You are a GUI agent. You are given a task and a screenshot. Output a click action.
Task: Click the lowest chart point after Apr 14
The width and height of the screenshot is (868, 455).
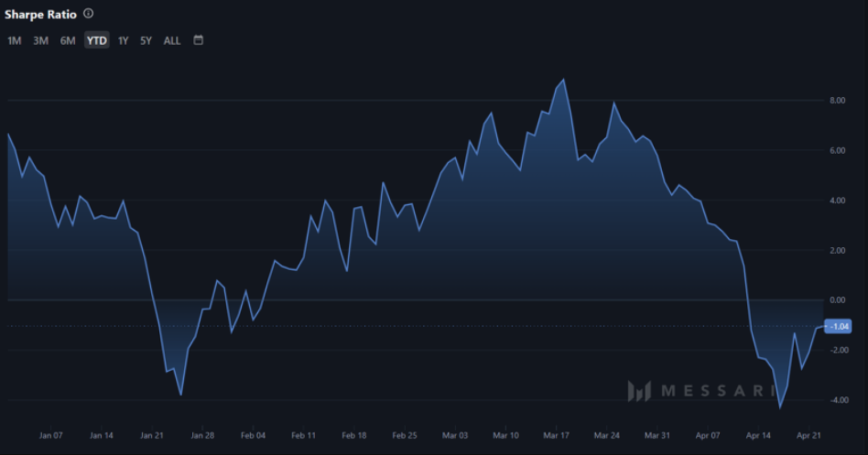(780, 408)
